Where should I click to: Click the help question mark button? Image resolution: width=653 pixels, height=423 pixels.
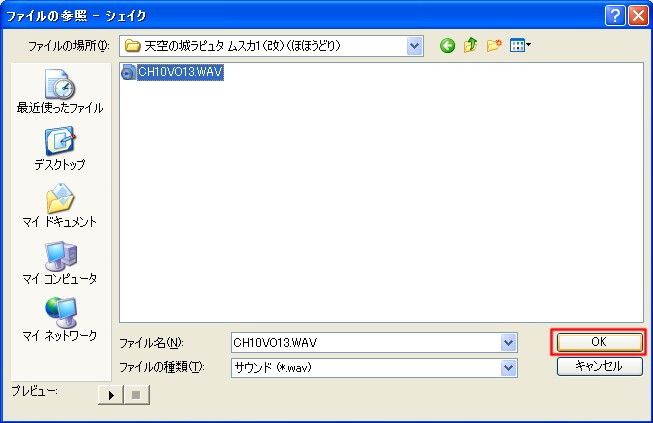pyautogui.click(x=615, y=16)
